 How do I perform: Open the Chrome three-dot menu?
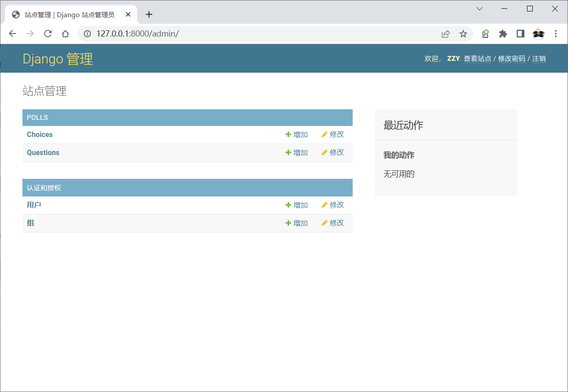(556, 34)
